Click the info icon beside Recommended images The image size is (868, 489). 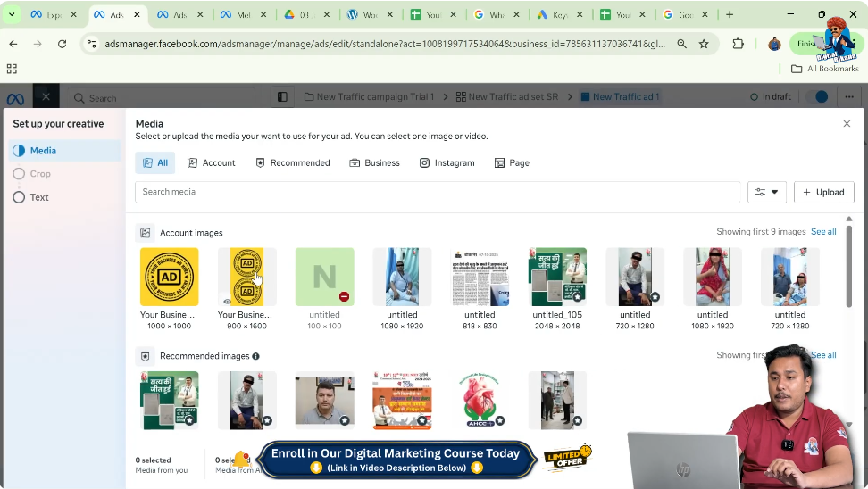(x=256, y=356)
